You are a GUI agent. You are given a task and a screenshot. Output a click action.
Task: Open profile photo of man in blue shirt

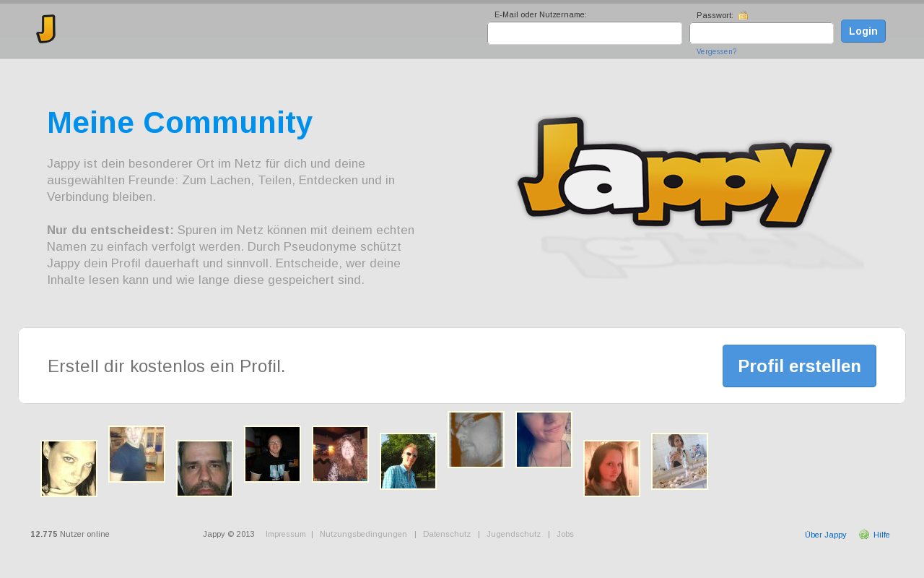click(x=136, y=454)
